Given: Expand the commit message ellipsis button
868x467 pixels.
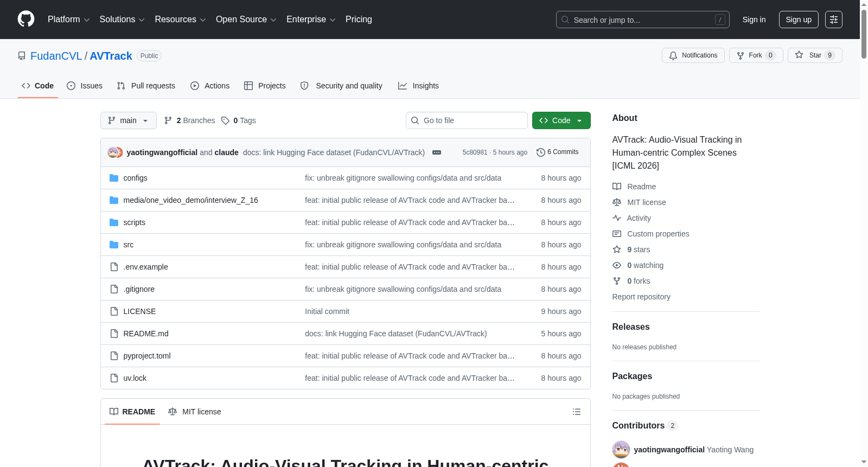Looking at the screenshot, I should [437, 152].
